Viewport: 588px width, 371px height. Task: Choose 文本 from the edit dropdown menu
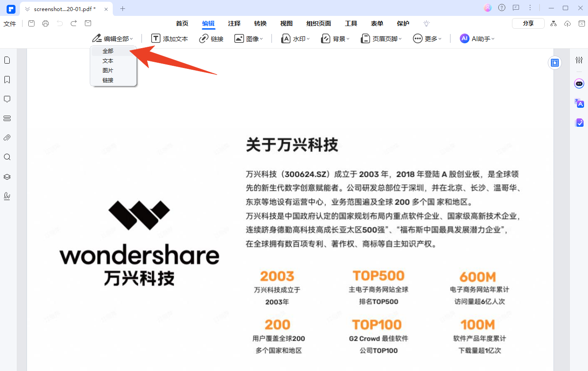coord(107,61)
